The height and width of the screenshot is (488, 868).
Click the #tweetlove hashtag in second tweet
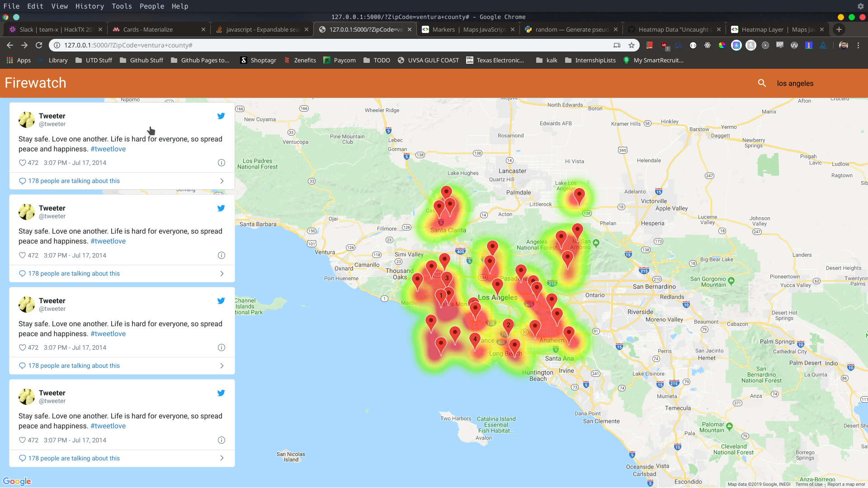(108, 241)
